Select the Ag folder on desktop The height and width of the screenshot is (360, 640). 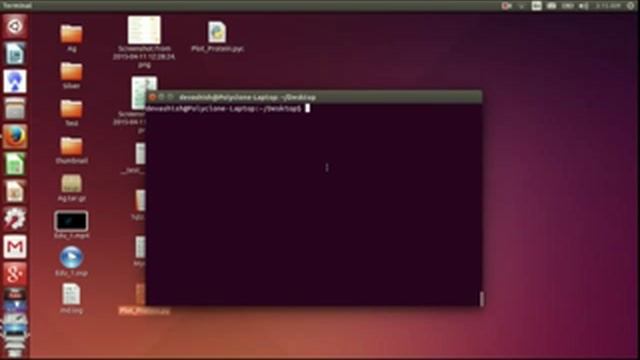pyautogui.click(x=71, y=38)
